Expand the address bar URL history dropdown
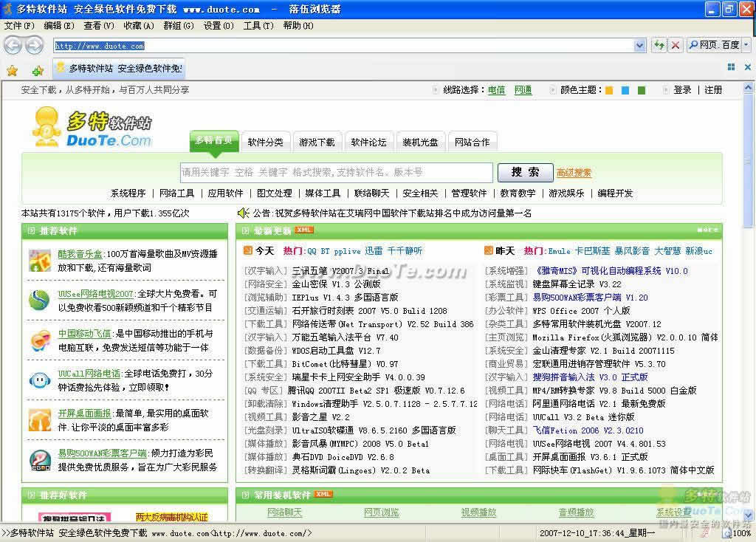The width and height of the screenshot is (756, 542). [639, 45]
